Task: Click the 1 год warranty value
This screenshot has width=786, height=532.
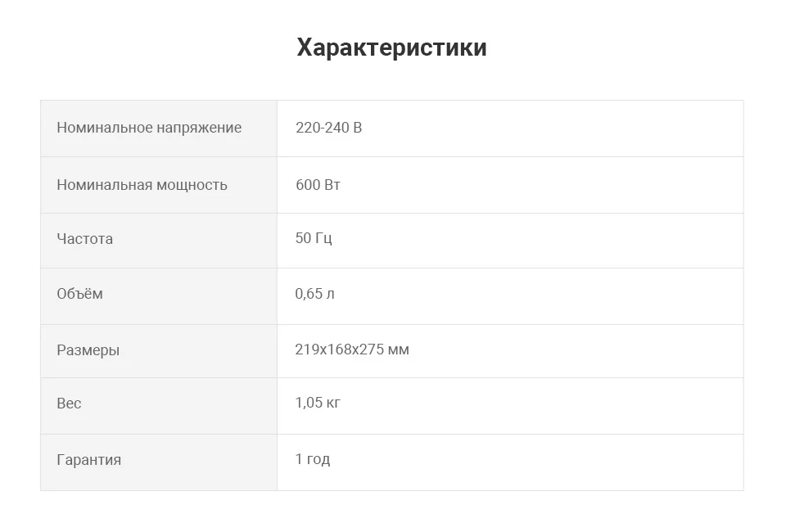Action: point(313,459)
